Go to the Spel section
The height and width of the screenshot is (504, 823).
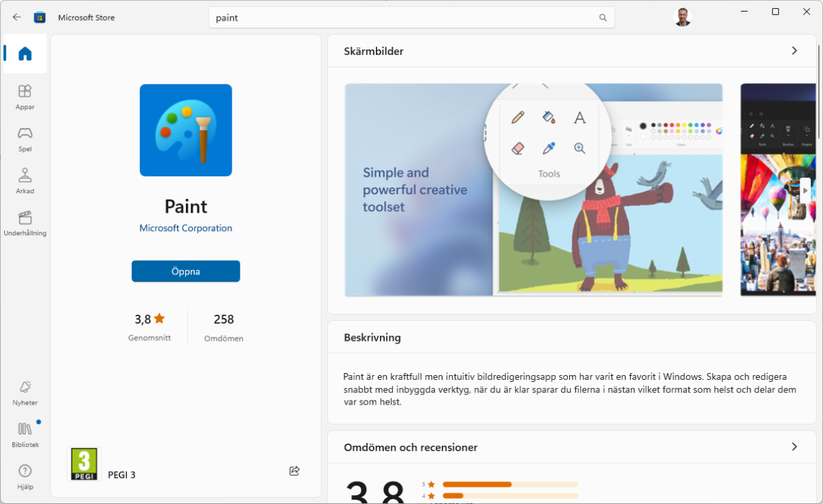[25, 139]
